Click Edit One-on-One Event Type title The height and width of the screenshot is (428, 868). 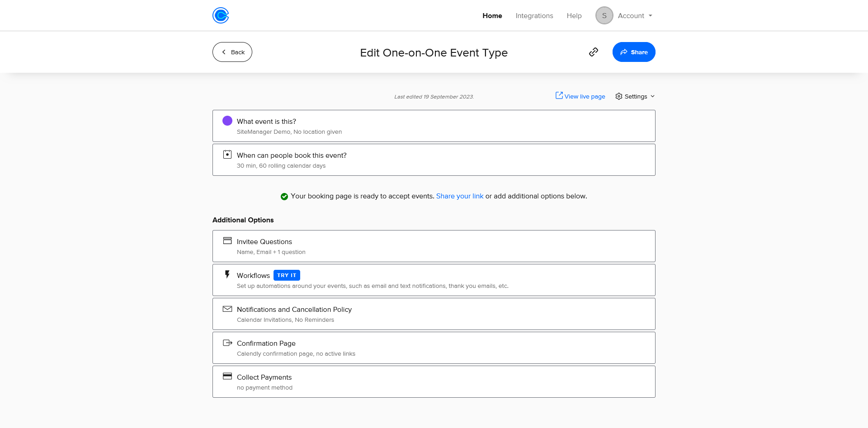click(434, 53)
